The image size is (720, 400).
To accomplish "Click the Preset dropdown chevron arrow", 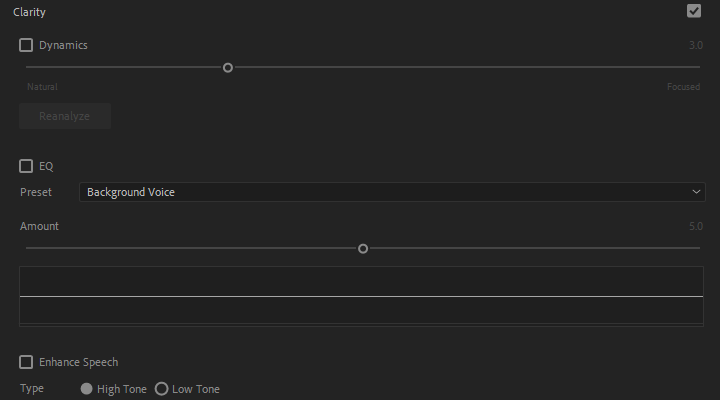I will tap(696, 192).
